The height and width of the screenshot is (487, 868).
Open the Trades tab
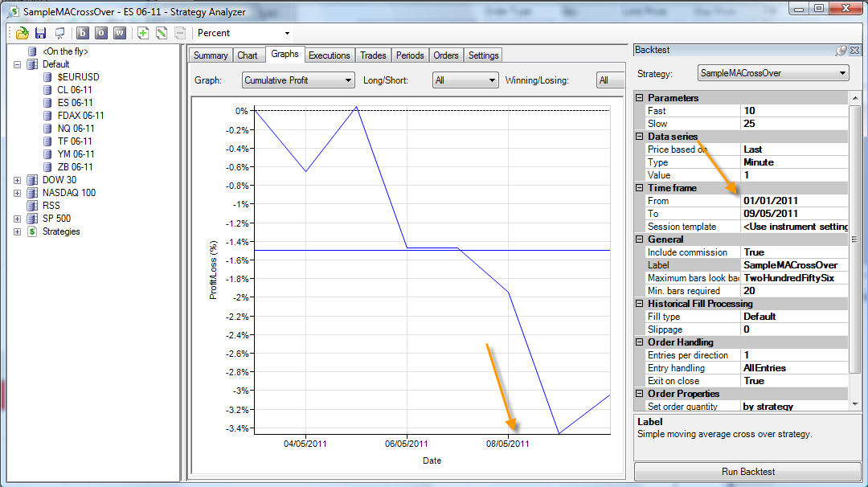click(x=373, y=55)
